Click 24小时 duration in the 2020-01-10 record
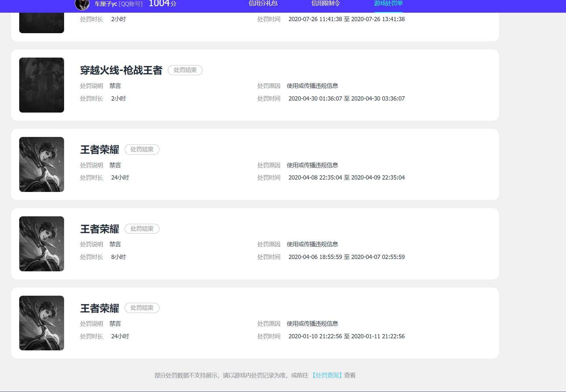566x392 pixels. pos(120,336)
